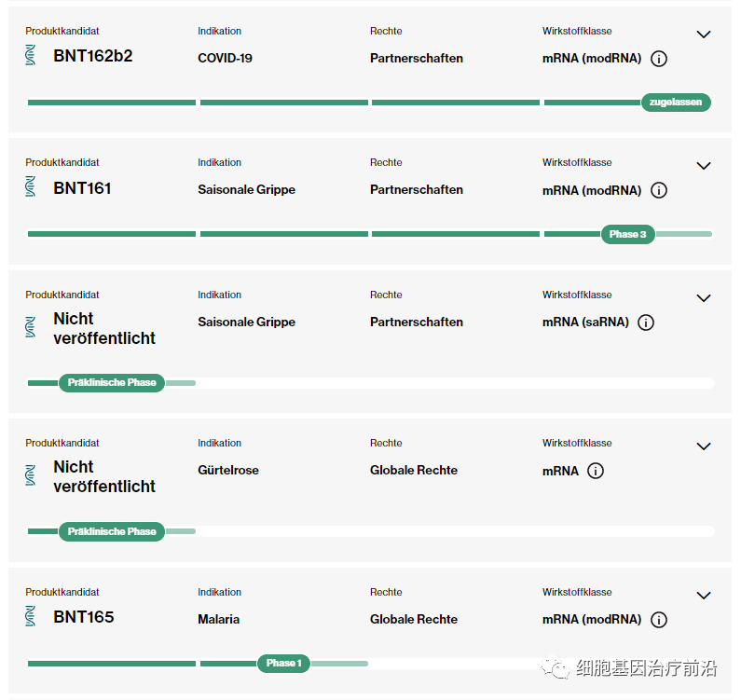Click the 'Phase 3' progress badge
741x700 pixels.
coord(627,235)
